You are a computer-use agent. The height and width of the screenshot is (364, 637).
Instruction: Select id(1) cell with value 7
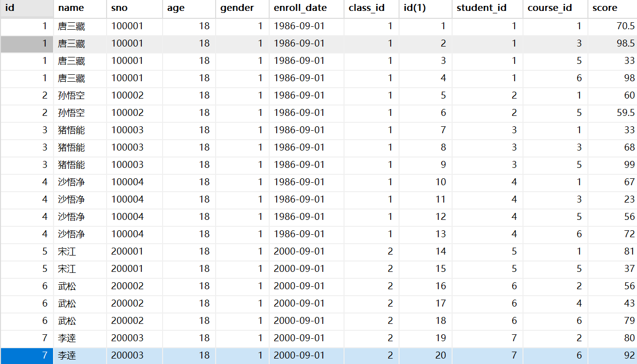[425, 130]
